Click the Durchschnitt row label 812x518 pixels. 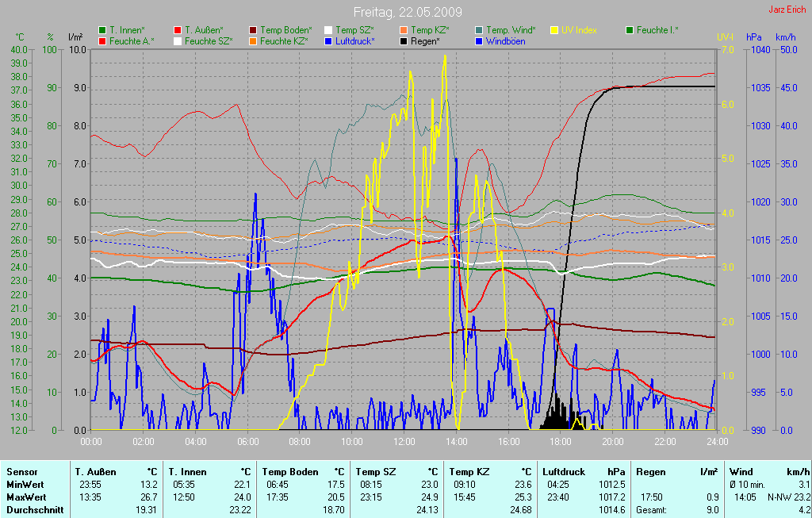click(35, 509)
